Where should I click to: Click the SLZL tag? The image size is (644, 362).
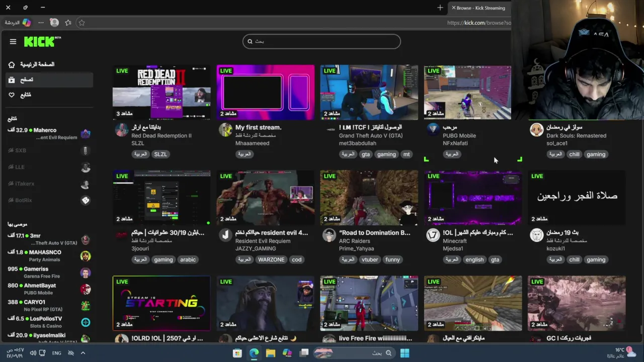(160, 154)
